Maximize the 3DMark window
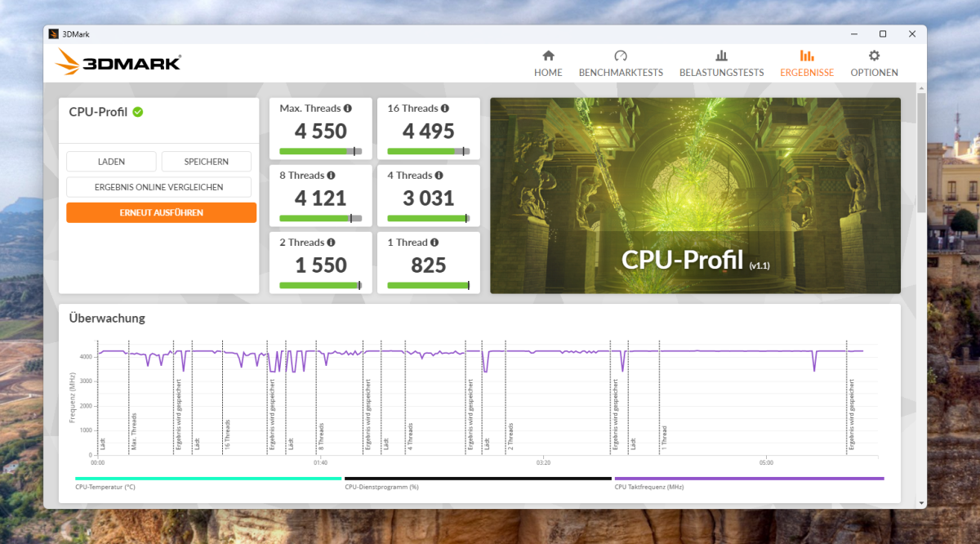 [x=883, y=34]
